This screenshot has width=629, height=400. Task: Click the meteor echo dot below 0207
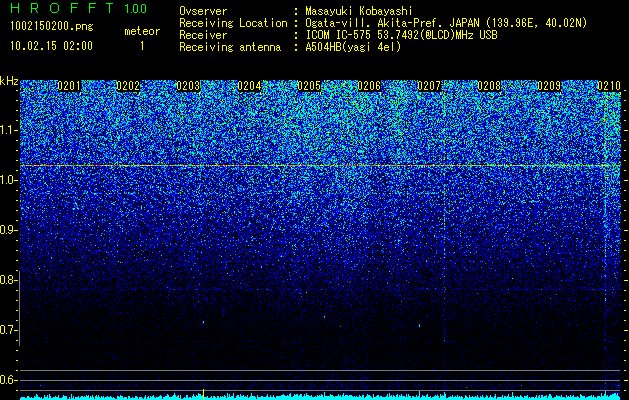[420, 325]
